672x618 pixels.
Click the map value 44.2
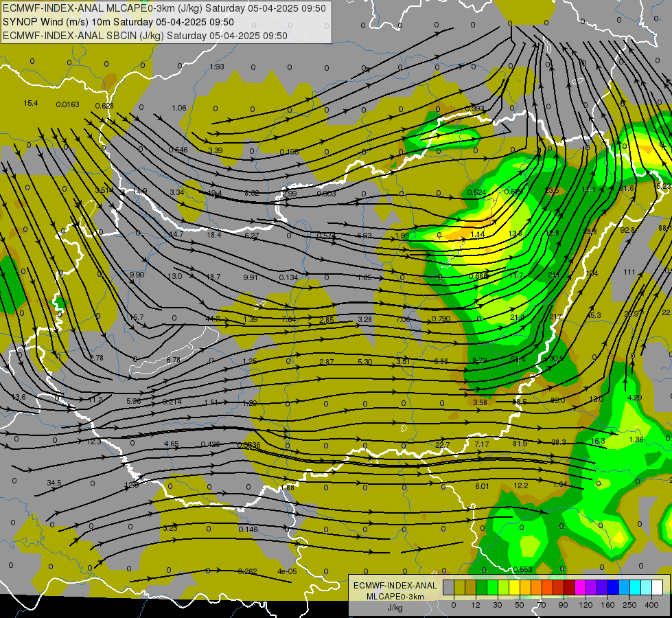click(213, 319)
